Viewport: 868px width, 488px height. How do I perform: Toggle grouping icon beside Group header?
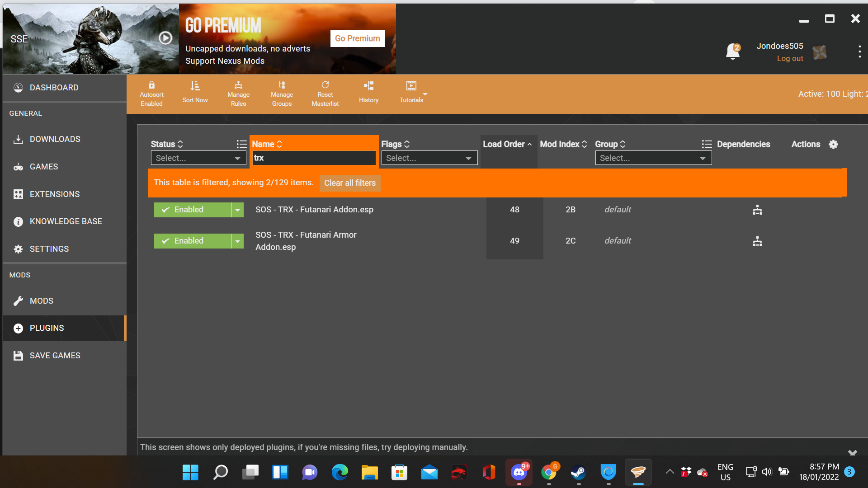coord(707,144)
